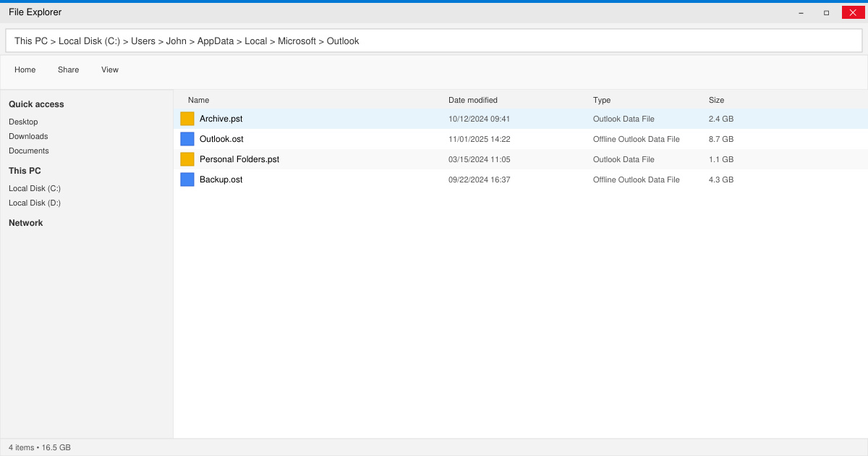Screen dimensions: 868x456
Task: Click the 2.4 GB size value
Action: tap(721, 119)
